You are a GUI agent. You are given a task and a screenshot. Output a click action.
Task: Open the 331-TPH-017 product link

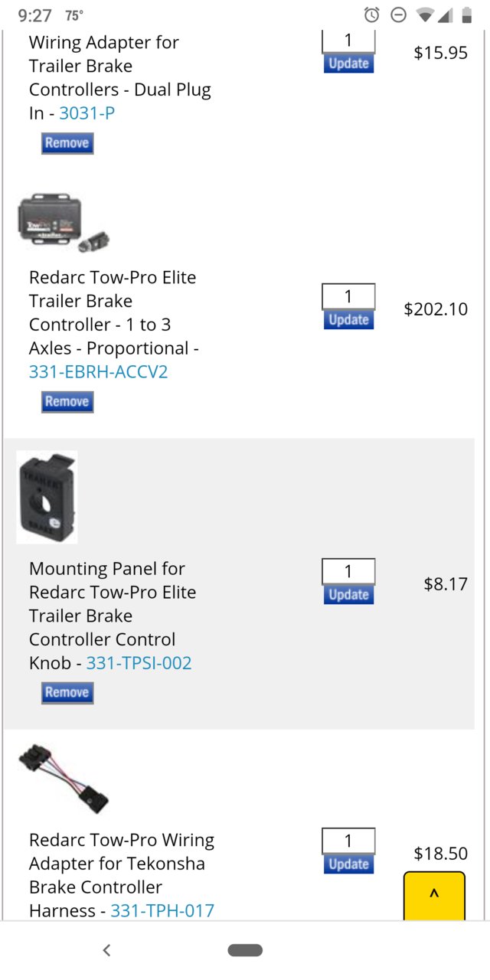pyautogui.click(x=162, y=911)
